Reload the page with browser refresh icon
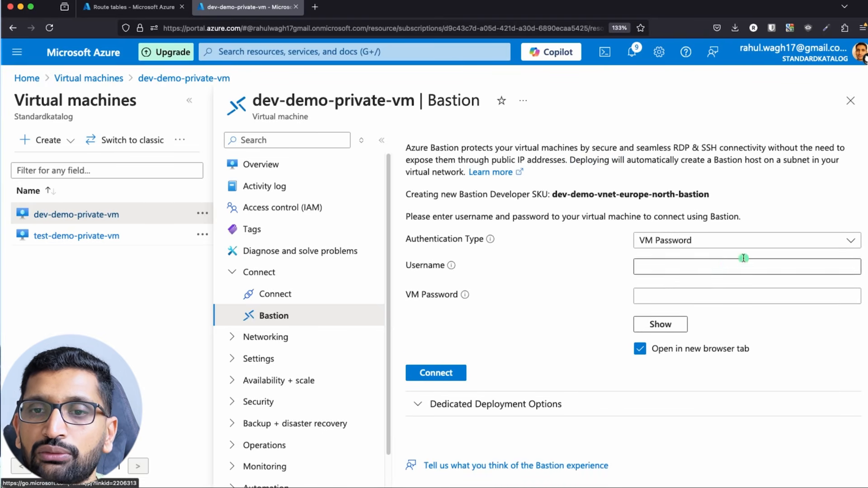The image size is (868, 488). [x=49, y=28]
